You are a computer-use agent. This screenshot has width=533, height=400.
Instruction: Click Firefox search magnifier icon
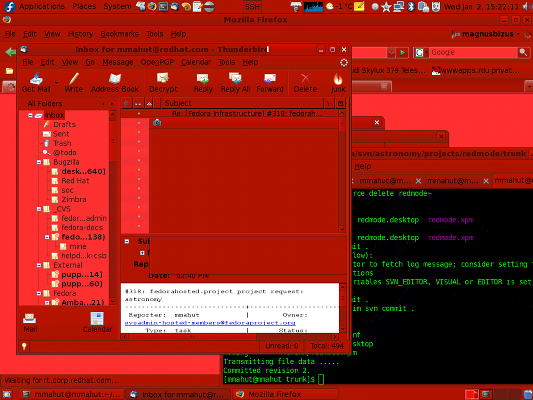coord(523,52)
